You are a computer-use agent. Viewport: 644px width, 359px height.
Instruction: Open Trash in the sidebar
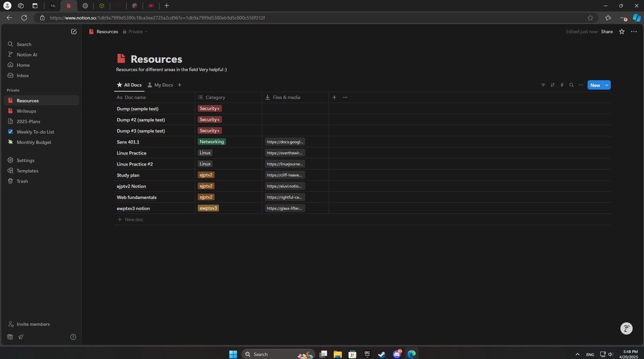click(x=42, y=181)
